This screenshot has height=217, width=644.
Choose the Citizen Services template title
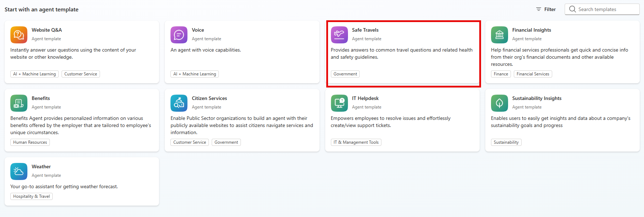click(209, 98)
